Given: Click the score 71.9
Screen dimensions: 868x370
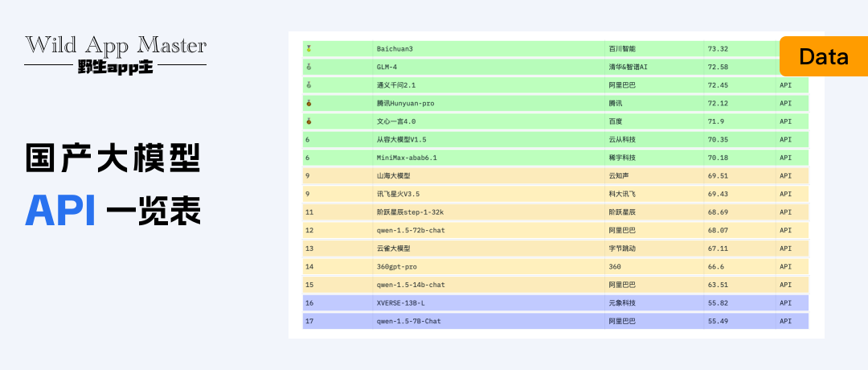Looking at the screenshot, I should [x=716, y=121].
